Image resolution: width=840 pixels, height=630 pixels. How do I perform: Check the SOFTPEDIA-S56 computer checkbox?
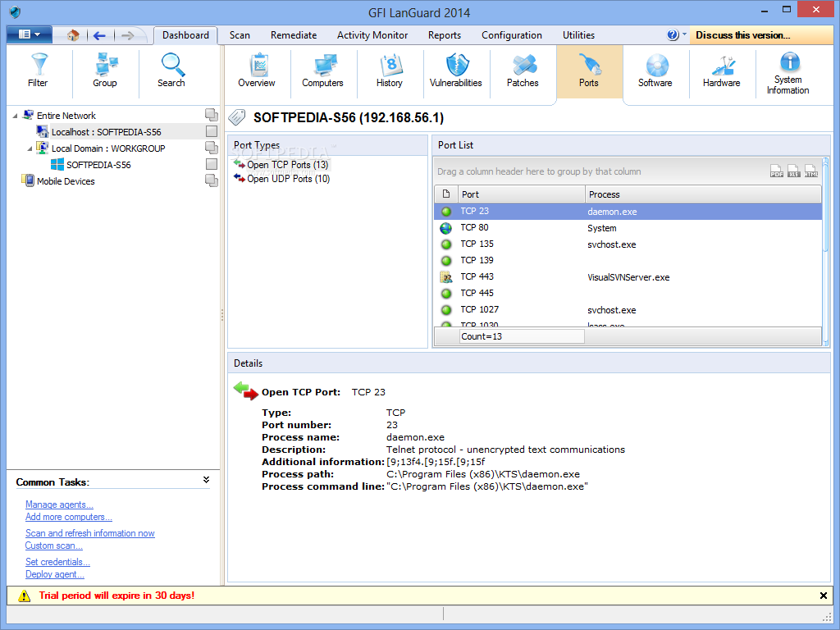(212, 164)
